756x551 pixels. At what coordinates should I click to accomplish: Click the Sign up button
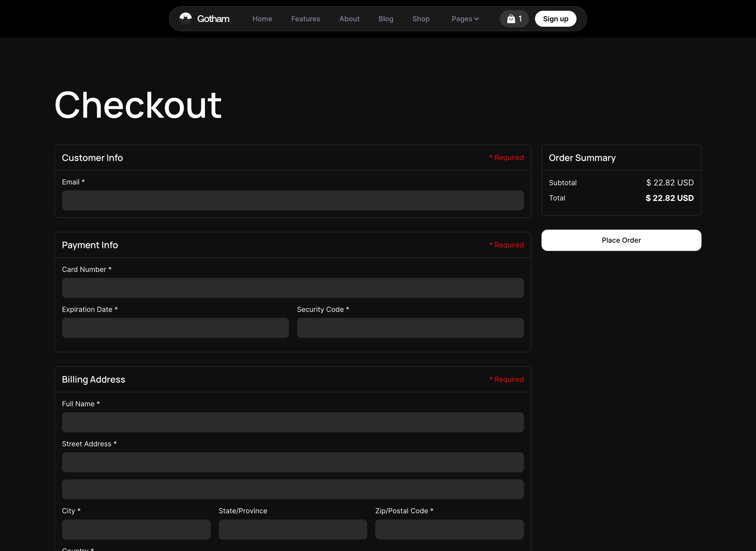(555, 19)
